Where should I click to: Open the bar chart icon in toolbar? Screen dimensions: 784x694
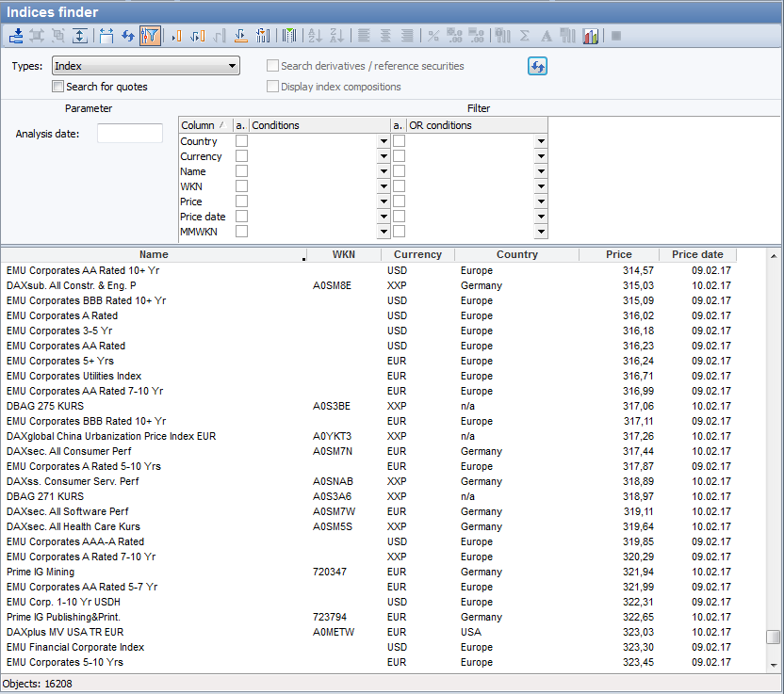click(591, 36)
